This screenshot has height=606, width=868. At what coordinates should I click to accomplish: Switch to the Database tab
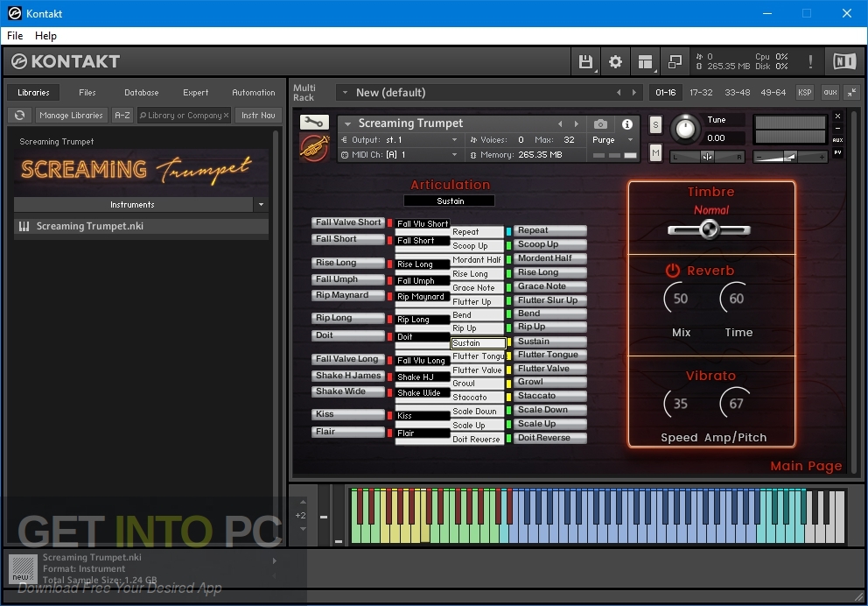(x=141, y=93)
